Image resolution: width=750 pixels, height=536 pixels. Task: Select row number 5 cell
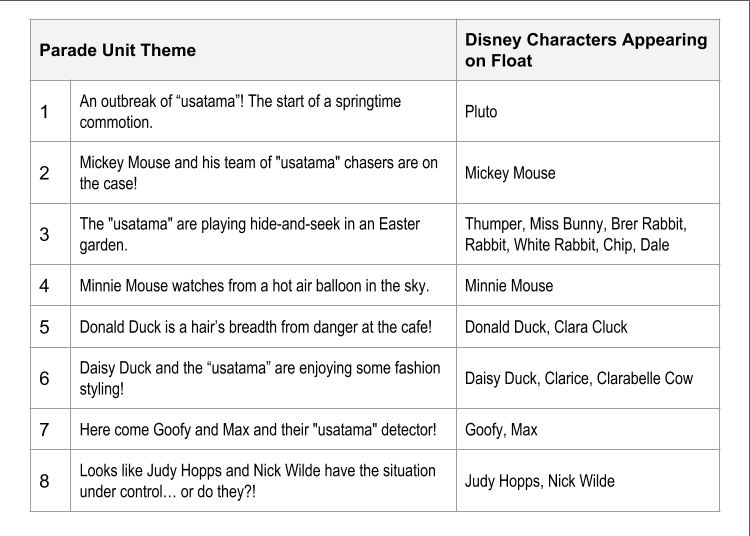50,327
